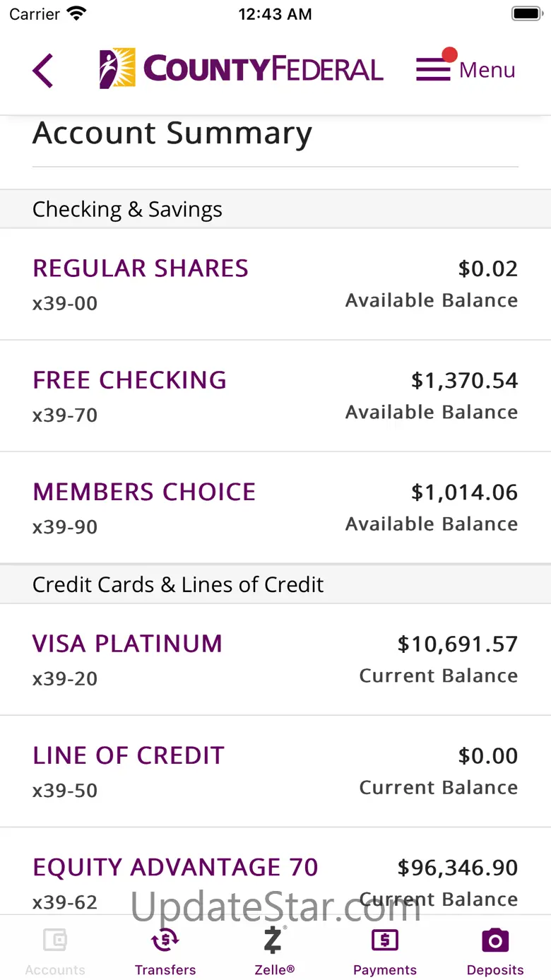Open the FREE CHECKING account

click(x=130, y=380)
